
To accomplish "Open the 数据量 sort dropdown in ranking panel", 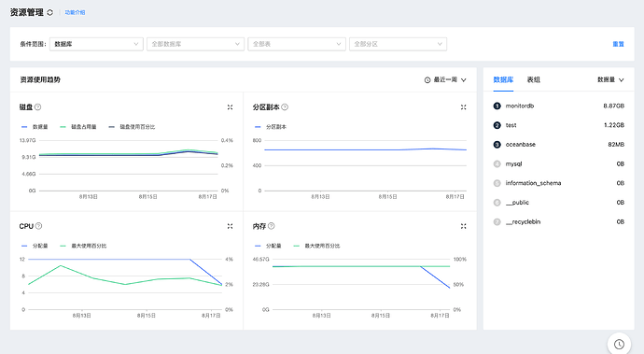I will [x=610, y=79].
